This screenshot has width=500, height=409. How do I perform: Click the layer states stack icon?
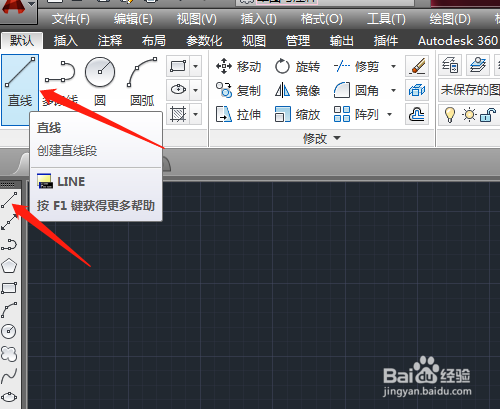click(x=478, y=65)
